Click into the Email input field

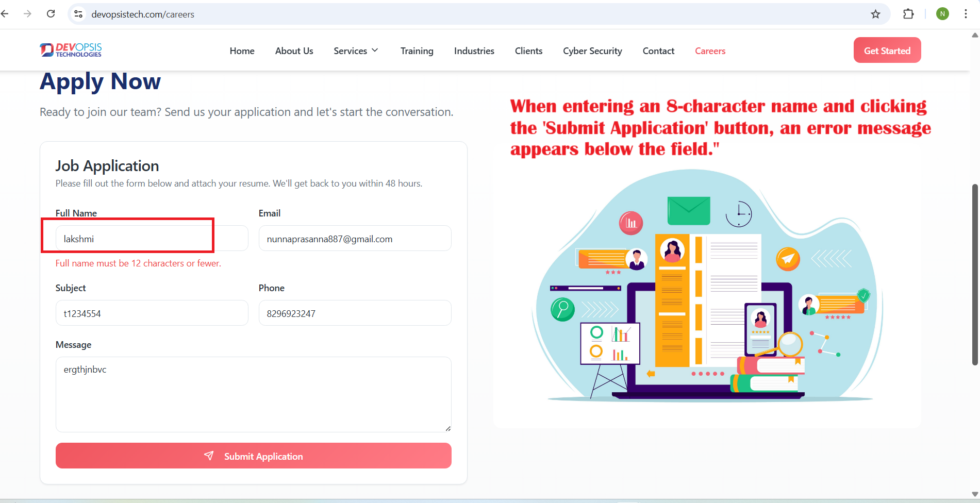(355, 239)
